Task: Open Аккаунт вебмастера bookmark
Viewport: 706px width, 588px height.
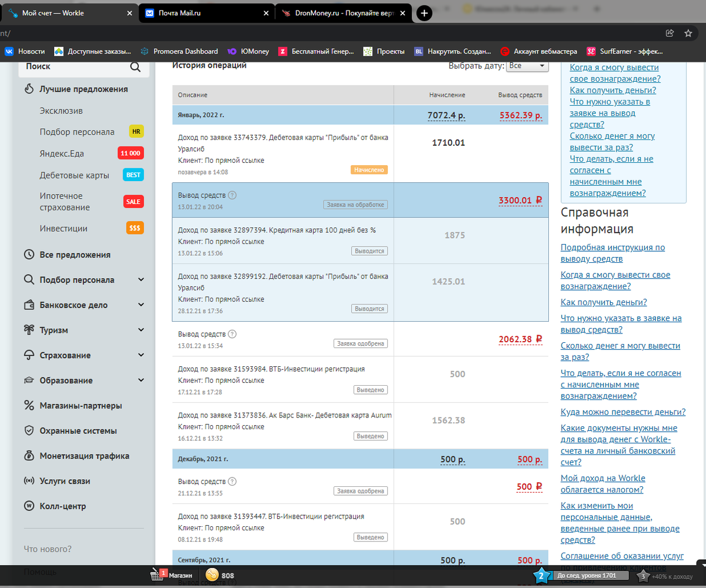Action: tap(539, 51)
